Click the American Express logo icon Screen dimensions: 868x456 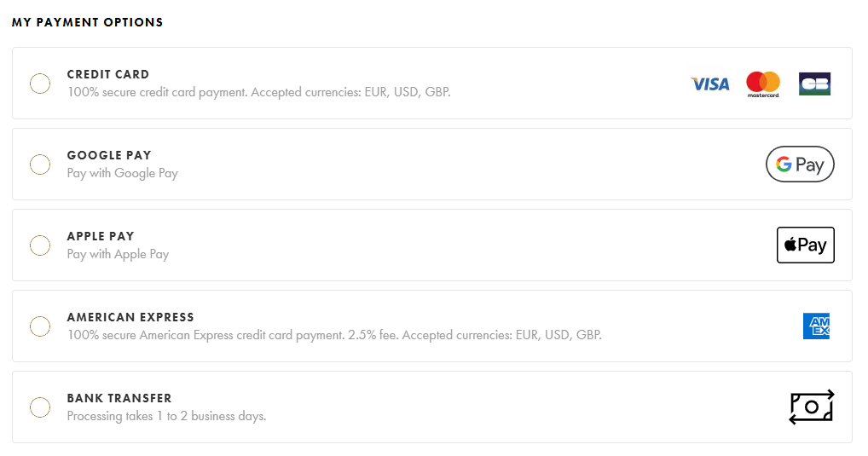[x=816, y=326]
